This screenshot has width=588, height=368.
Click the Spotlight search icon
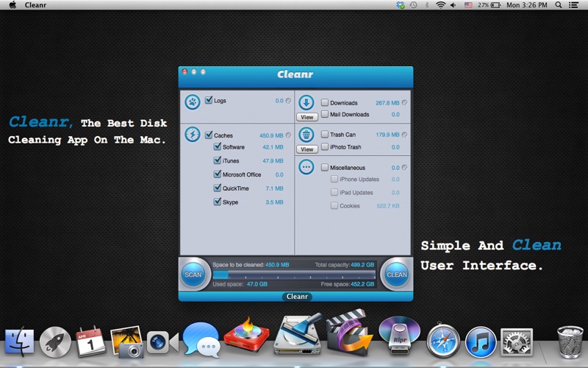point(559,5)
